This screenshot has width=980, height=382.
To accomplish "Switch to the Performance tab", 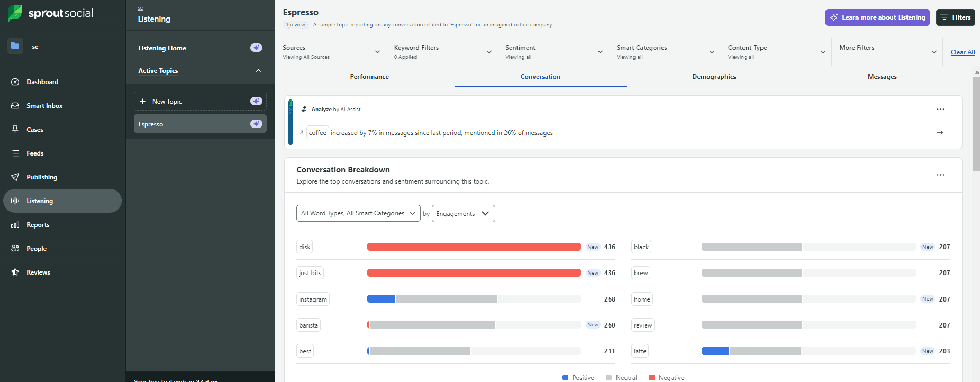I will [x=369, y=77].
